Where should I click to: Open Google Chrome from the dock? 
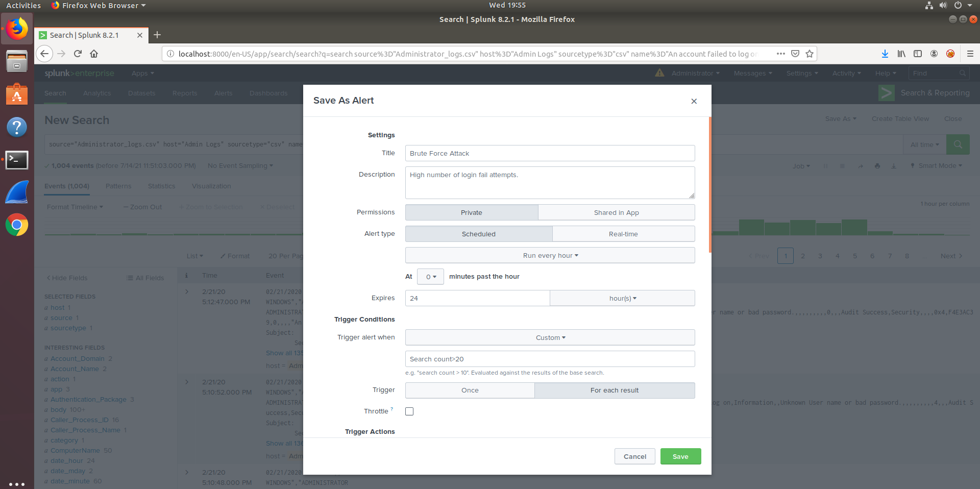point(17,225)
